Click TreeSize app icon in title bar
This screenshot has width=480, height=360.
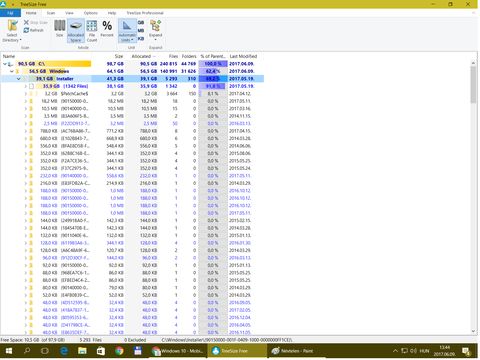point(4,4)
